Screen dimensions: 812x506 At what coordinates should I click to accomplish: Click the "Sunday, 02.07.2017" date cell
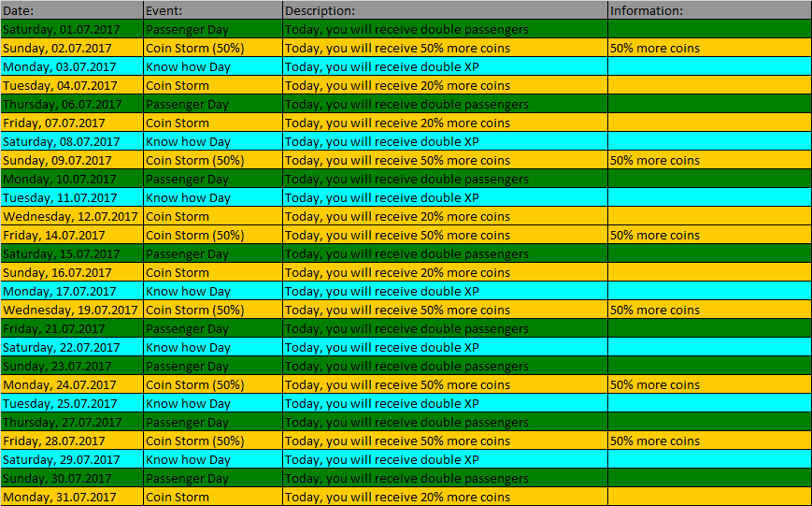72,49
